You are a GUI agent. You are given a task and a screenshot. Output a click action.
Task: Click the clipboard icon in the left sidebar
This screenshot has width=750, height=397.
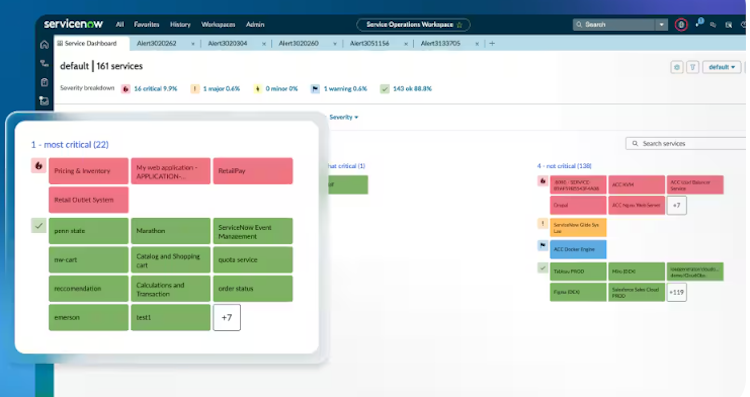coord(44,82)
